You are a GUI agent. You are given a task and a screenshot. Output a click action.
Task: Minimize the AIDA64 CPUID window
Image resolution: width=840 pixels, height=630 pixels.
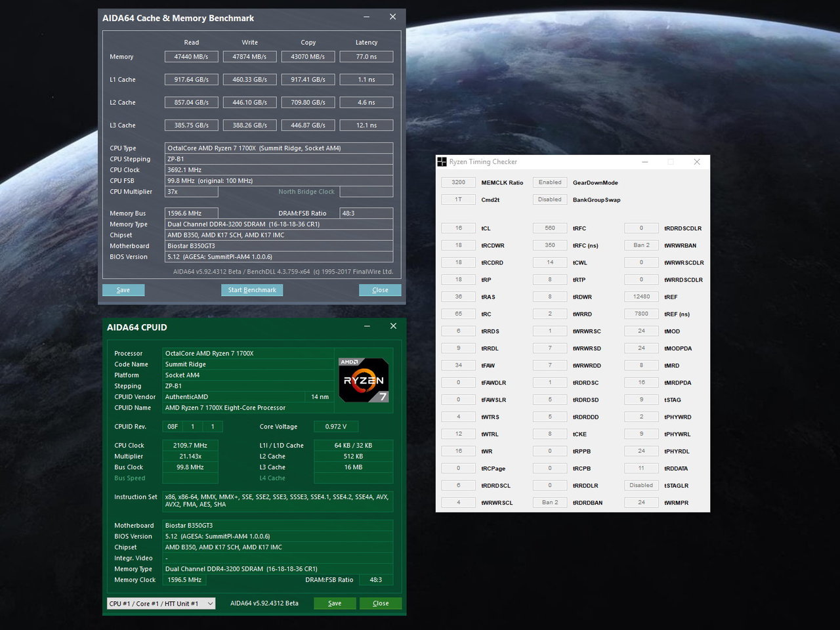click(x=367, y=326)
